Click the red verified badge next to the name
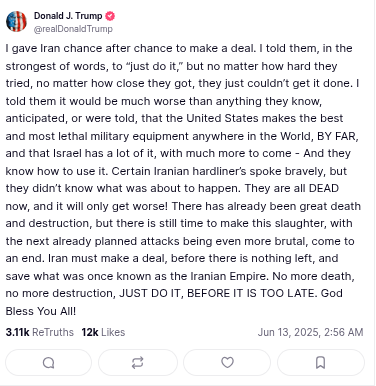This screenshot has width=376, height=386. [x=110, y=16]
